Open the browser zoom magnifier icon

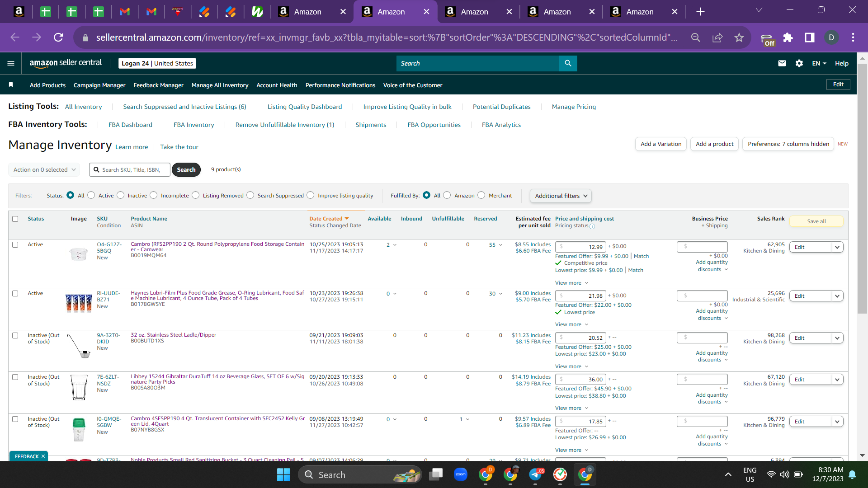point(696,38)
